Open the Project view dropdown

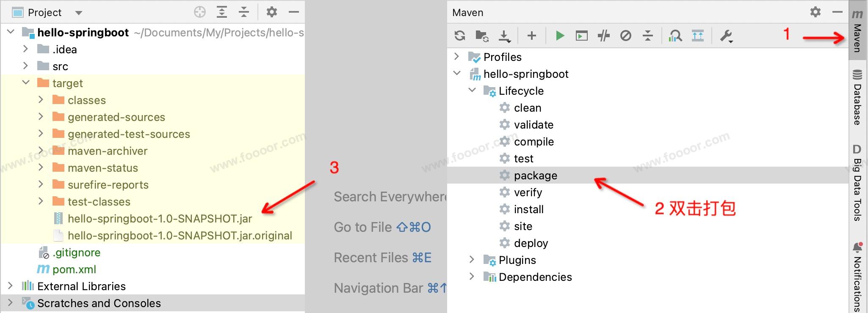78,13
